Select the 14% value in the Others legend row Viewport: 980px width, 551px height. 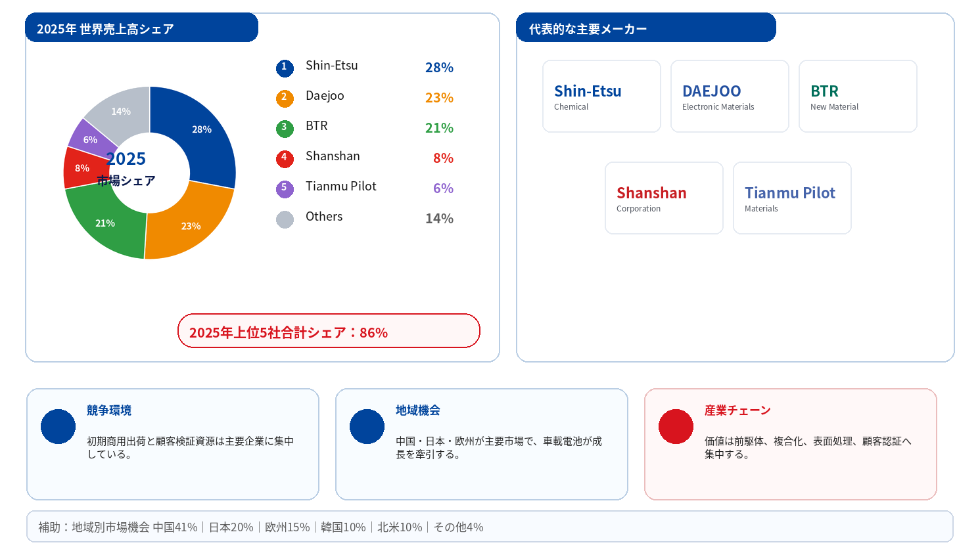[439, 219]
